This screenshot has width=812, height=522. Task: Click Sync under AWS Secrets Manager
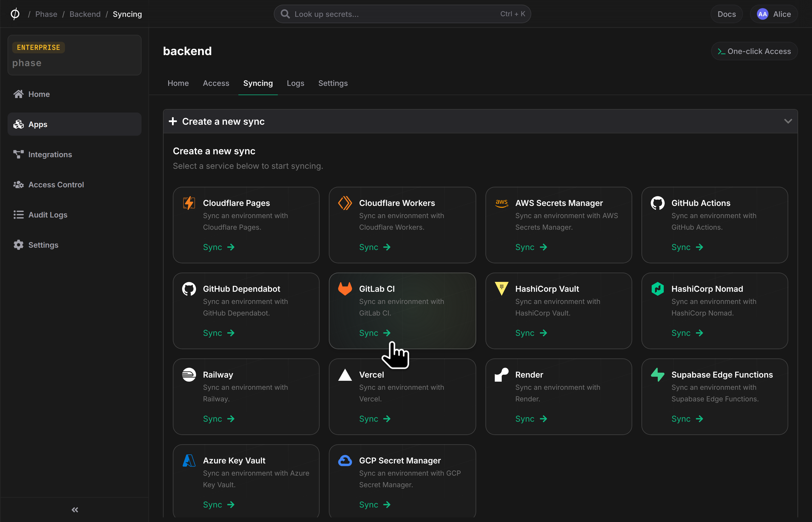coord(531,247)
